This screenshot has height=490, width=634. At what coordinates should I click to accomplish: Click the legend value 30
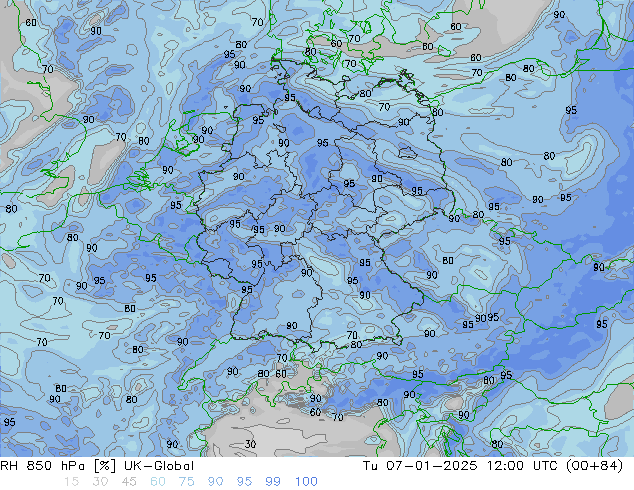click(x=100, y=482)
